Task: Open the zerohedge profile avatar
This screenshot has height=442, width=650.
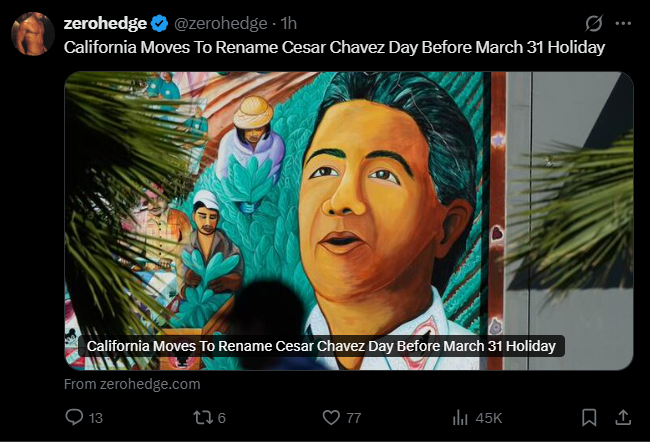Action: (33, 34)
